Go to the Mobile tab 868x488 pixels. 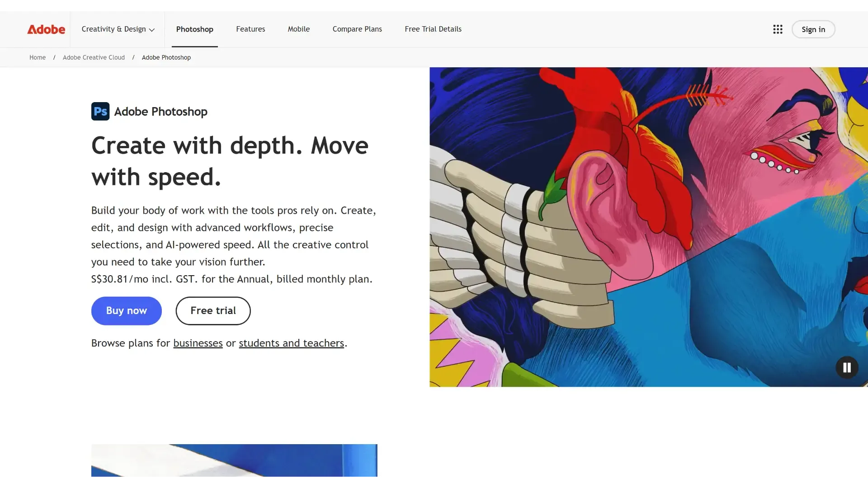click(299, 29)
